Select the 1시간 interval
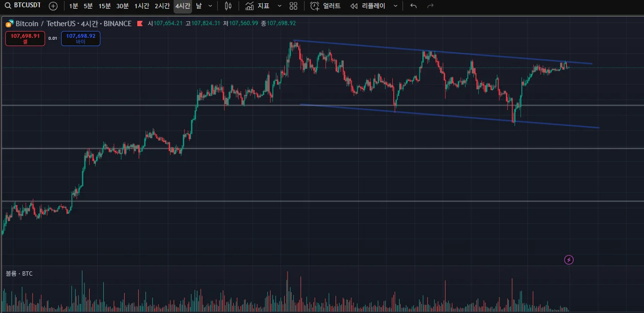 pos(142,6)
